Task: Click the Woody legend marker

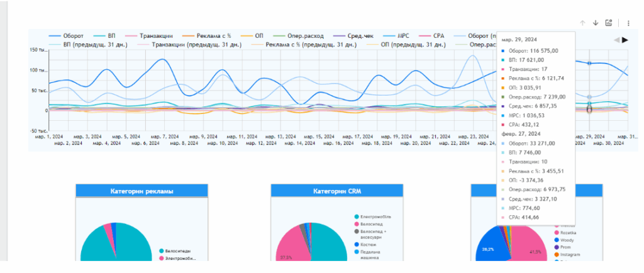Action: click(557, 240)
